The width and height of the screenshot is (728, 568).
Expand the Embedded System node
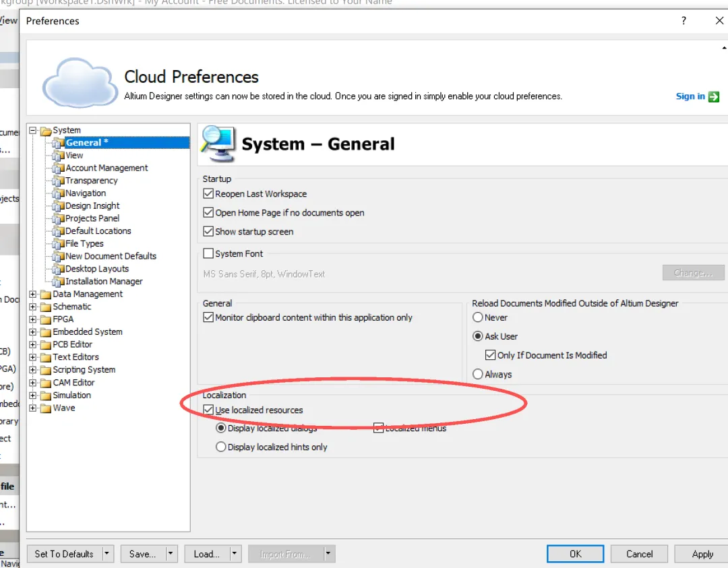(32, 332)
